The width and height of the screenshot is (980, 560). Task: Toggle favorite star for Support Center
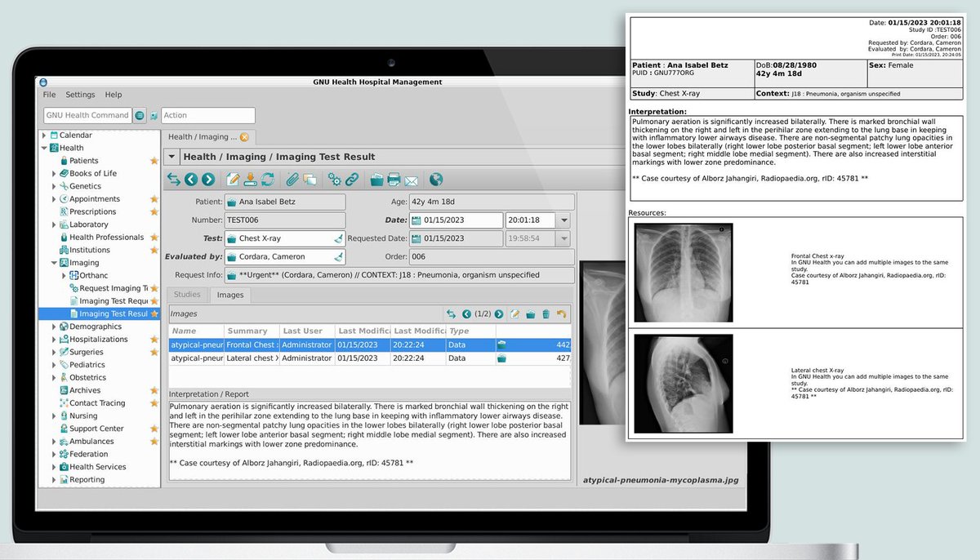[x=154, y=429]
